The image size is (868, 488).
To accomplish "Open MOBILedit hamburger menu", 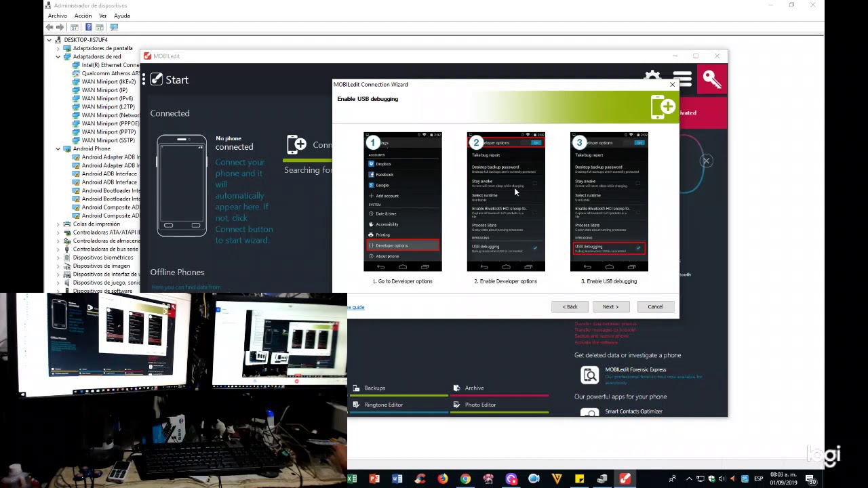I will pos(683,79).
